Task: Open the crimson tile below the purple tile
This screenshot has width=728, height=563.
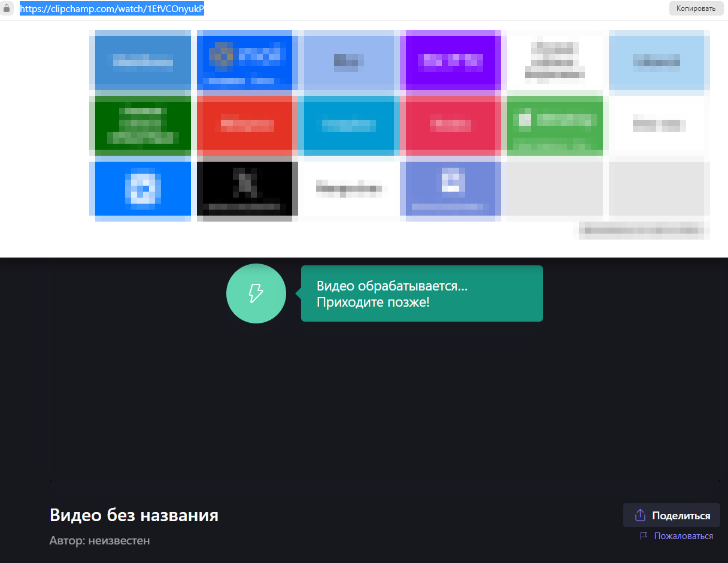Action: [x=451, y=125]
